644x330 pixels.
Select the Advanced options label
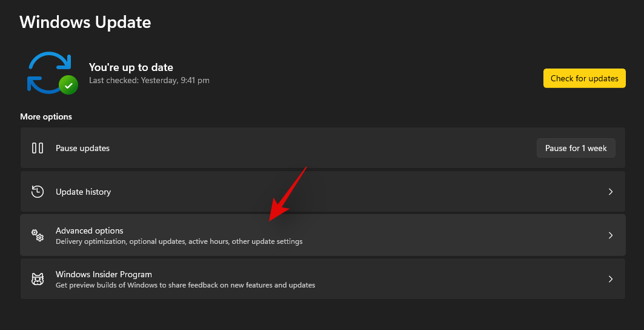89,231
